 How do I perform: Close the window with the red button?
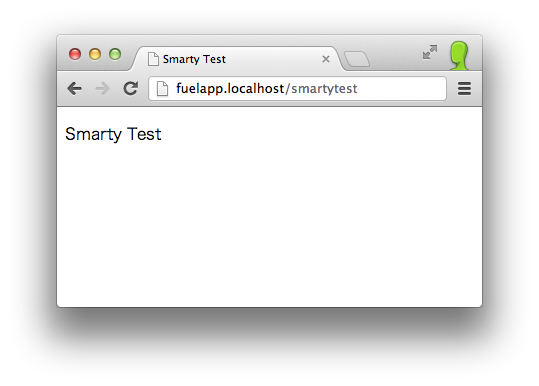coord(75,54)
